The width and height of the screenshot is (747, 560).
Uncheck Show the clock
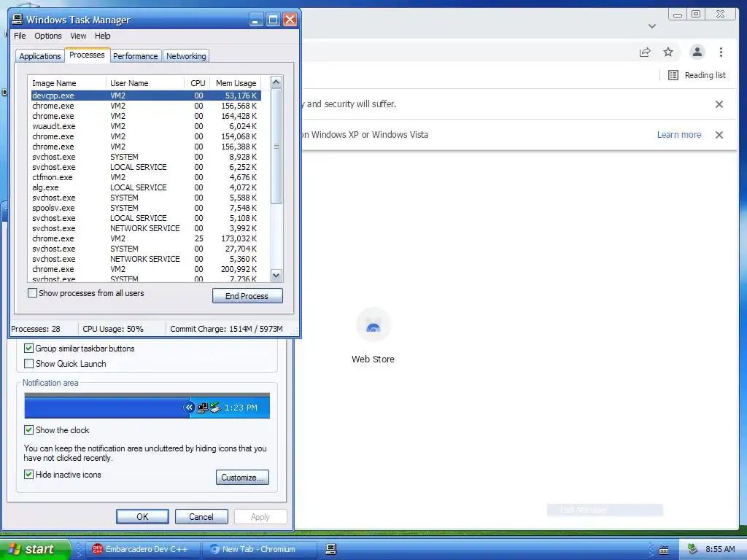coord(28,430)
